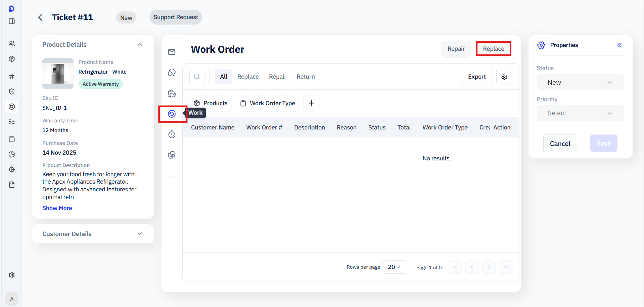Collapse Properties panel with double chevron
Image resolution: width=644 pixels, height=307 pixels.
[x=619, y=45]
